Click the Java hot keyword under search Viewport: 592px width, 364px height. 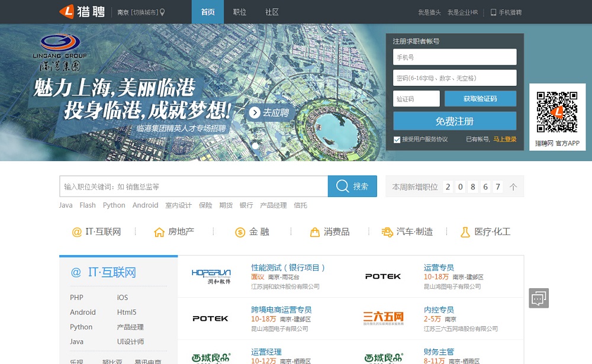[x=66, y=205]
